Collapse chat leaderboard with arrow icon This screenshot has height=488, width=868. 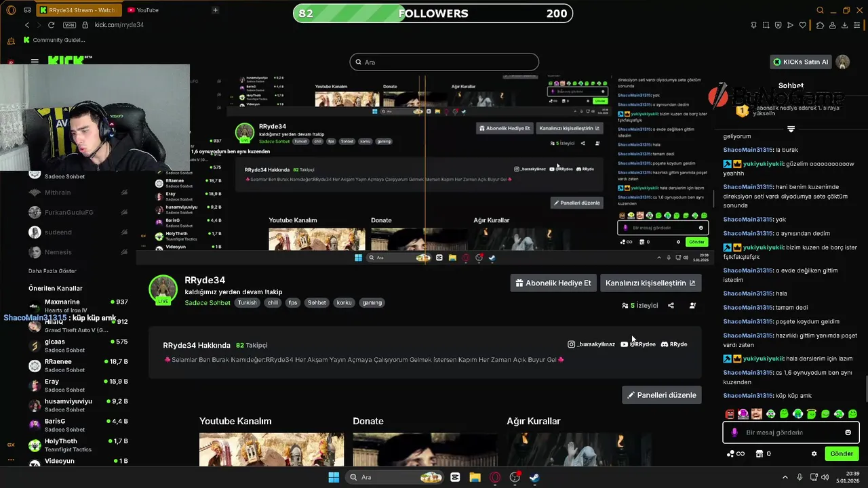point(791,129)
